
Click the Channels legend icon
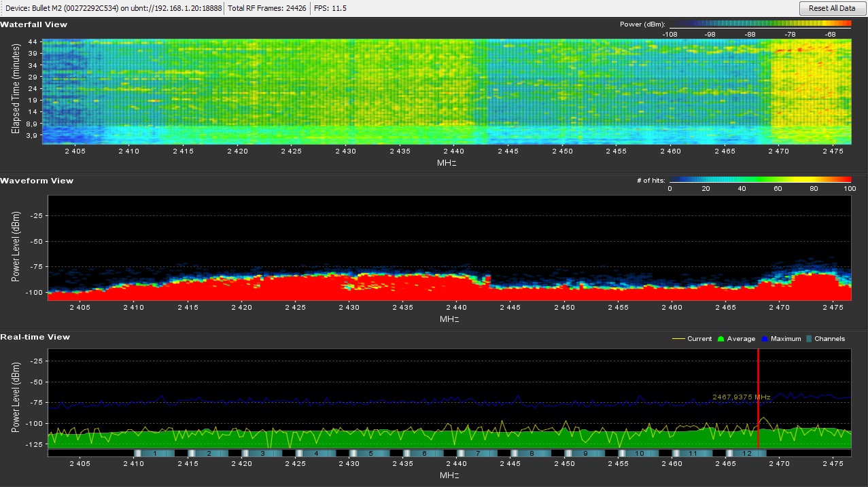click(x=808, y=339)
